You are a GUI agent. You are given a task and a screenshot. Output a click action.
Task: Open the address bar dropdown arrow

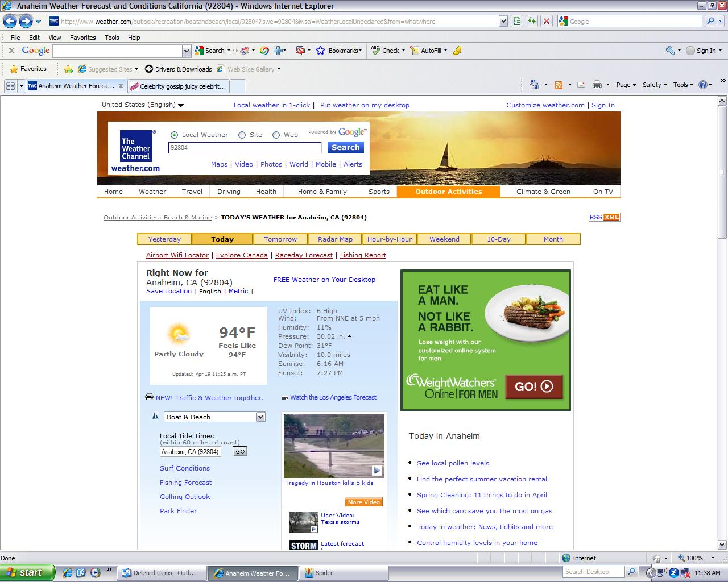(503, 21)
